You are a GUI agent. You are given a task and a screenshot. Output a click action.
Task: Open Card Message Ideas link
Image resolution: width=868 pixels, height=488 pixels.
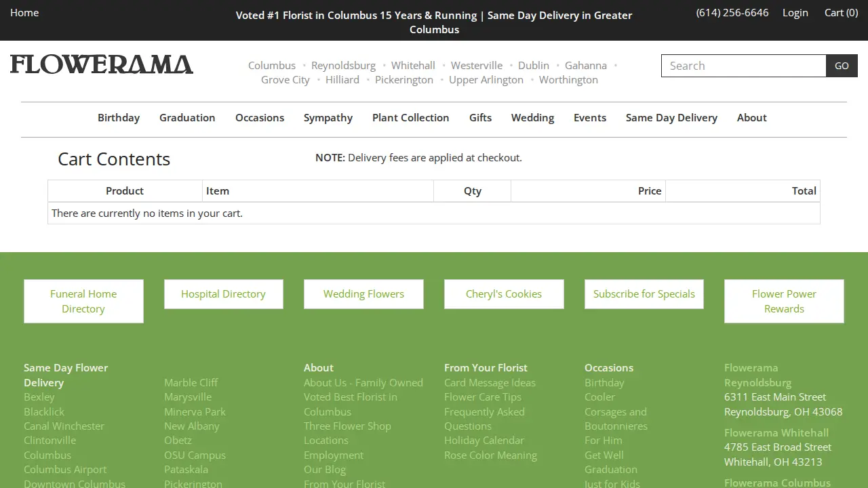point(490,383)
